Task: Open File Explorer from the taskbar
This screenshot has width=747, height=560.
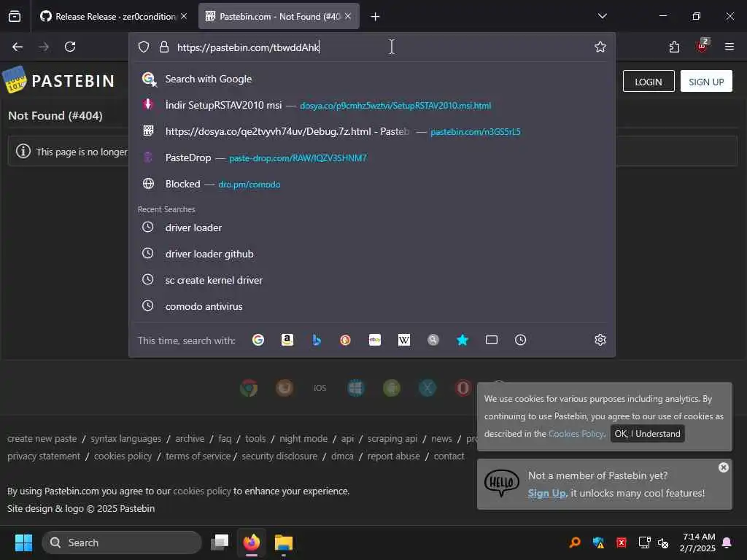Action: click(x=284, y=542)
